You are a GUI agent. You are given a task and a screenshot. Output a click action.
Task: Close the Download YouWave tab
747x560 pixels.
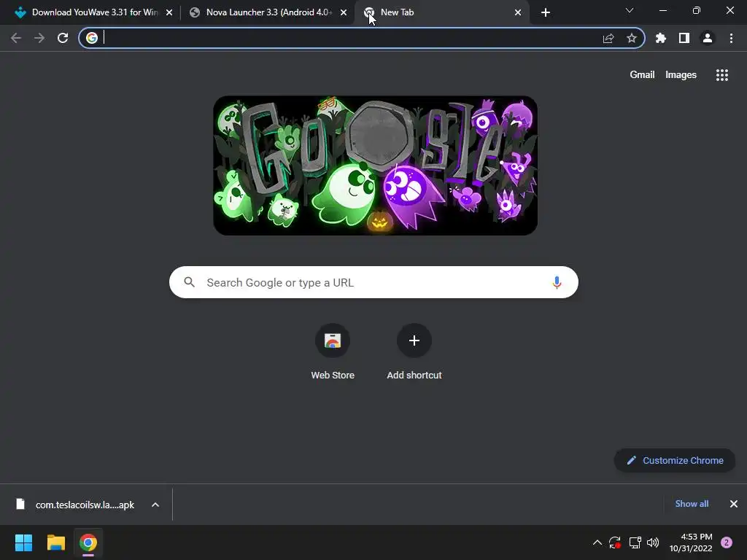[169, 12]
